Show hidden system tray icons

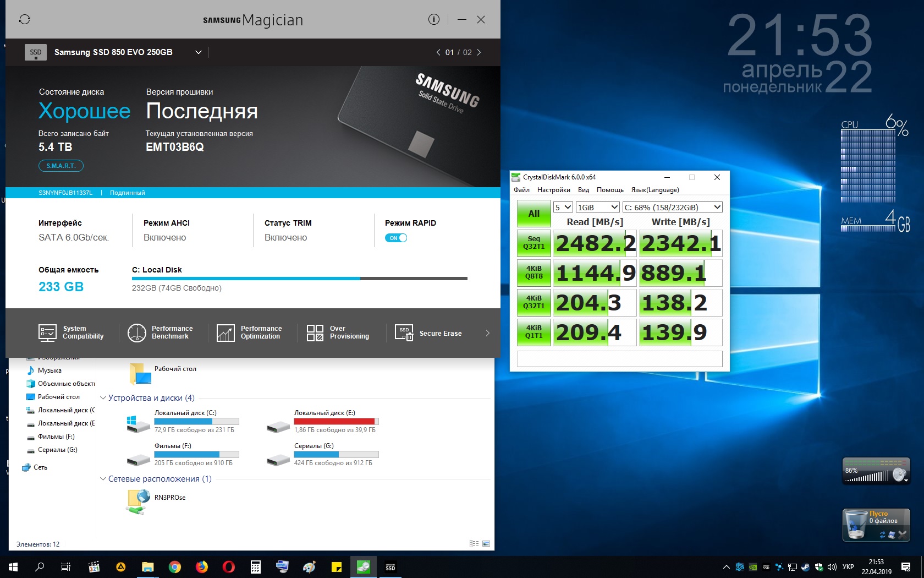point(727,567)
